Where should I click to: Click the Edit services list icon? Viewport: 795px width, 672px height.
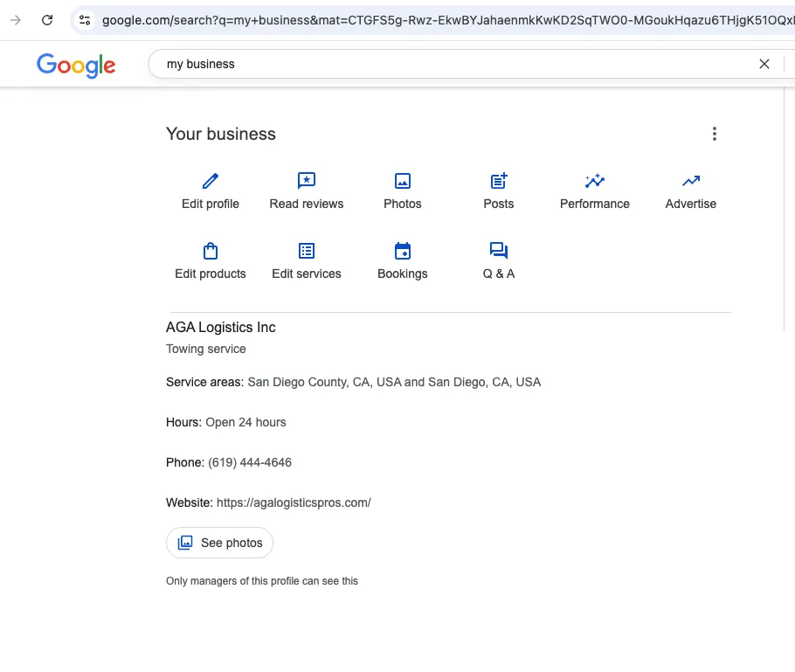coord(307,251)
